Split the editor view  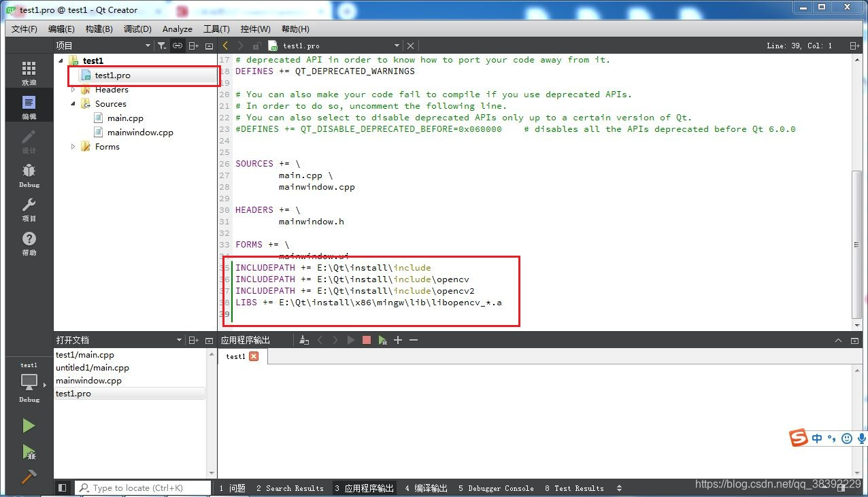[x=854, y=46]
